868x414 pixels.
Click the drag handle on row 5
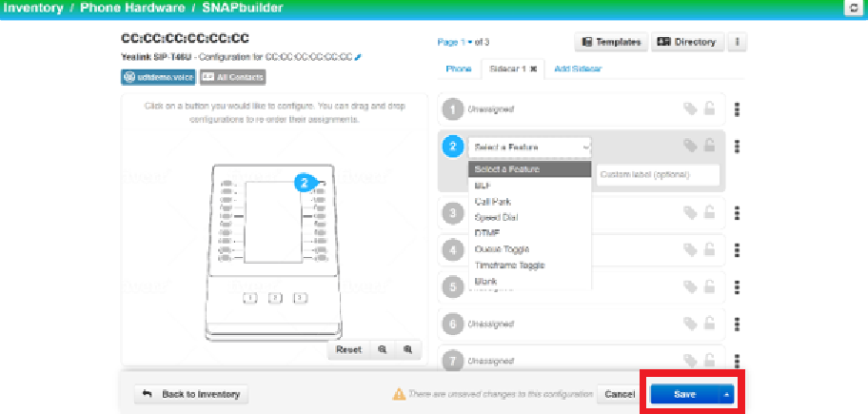tap(737, 287)
